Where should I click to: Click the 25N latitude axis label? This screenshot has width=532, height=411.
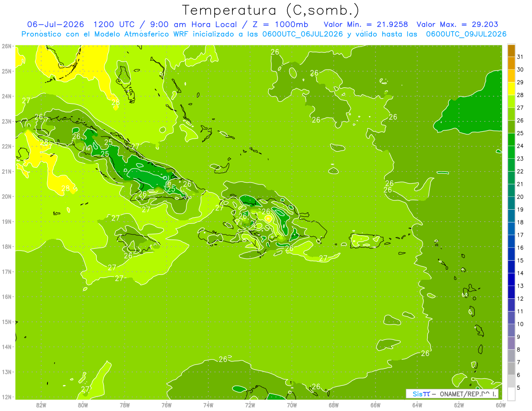pos(6,71)
